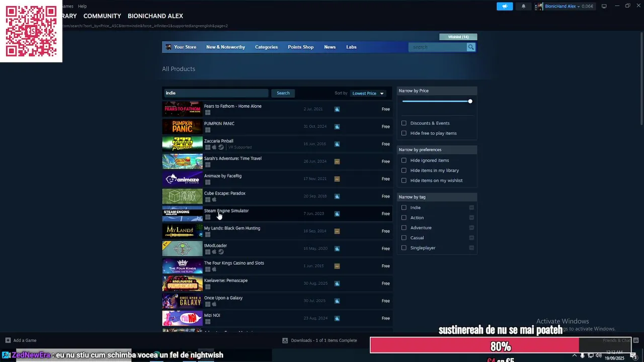Image resolution: width=644 pixels, height=362 pixels.
Task: Click SteamOS platform icon under tModLoader
Action: click(221, 252)
